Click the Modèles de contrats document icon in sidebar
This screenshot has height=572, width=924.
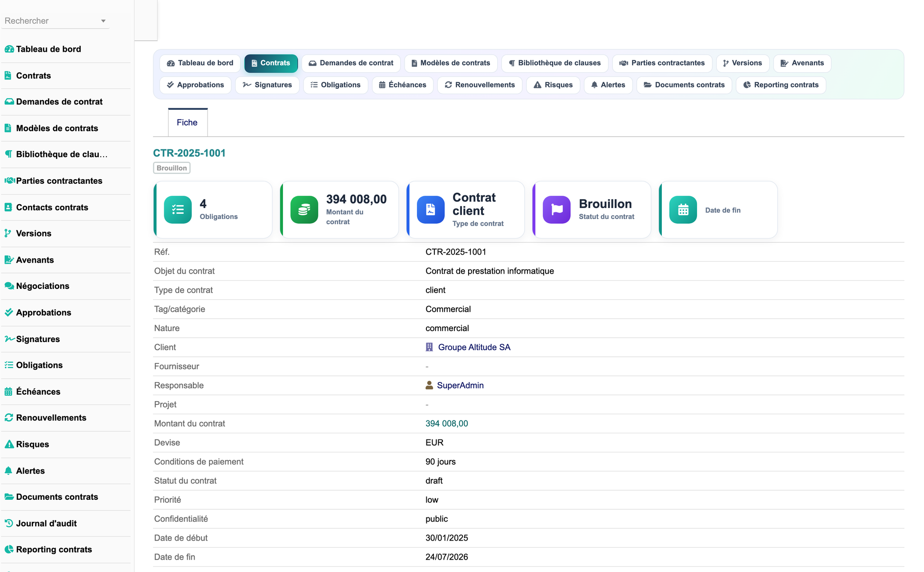[x=8, y=128]
